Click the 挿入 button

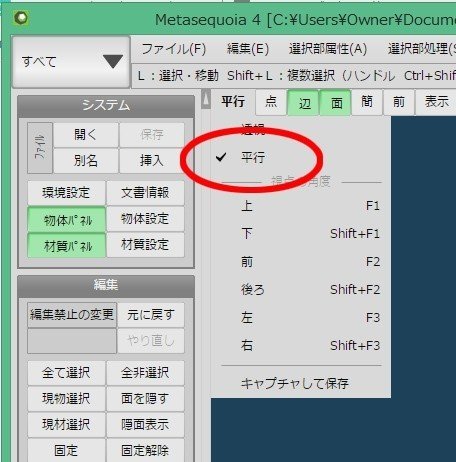click(152, 161)
